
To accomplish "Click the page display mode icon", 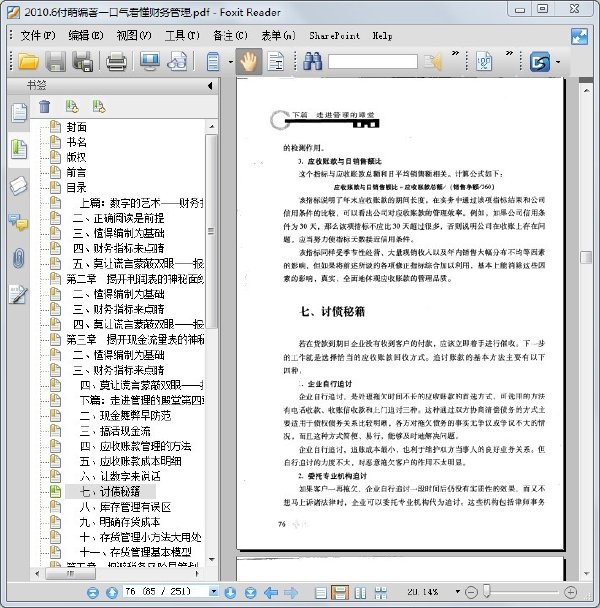I will [x=213, y=61].
